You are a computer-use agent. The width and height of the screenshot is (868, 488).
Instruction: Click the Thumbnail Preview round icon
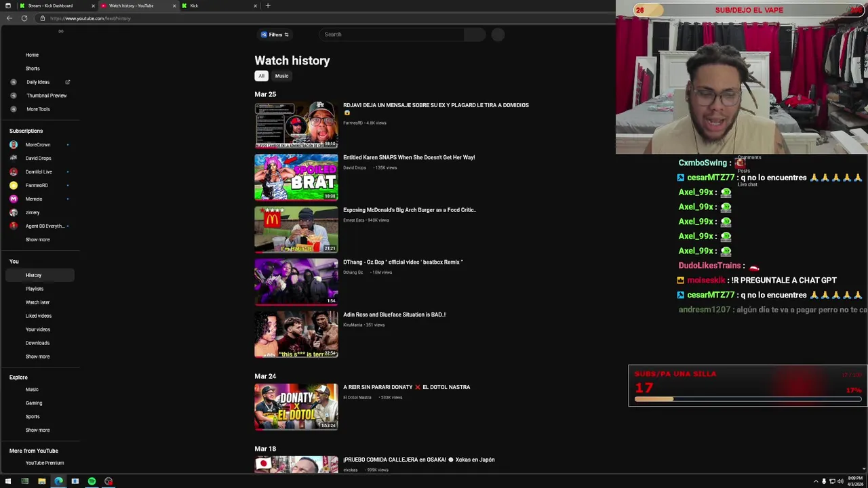(x=14, y=96)
